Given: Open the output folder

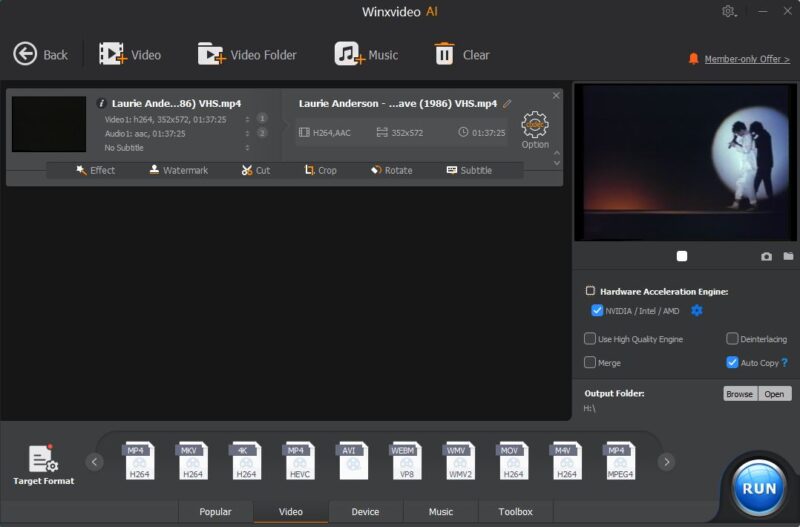Looking at the screenshot, I should click(x=774, y=394).
